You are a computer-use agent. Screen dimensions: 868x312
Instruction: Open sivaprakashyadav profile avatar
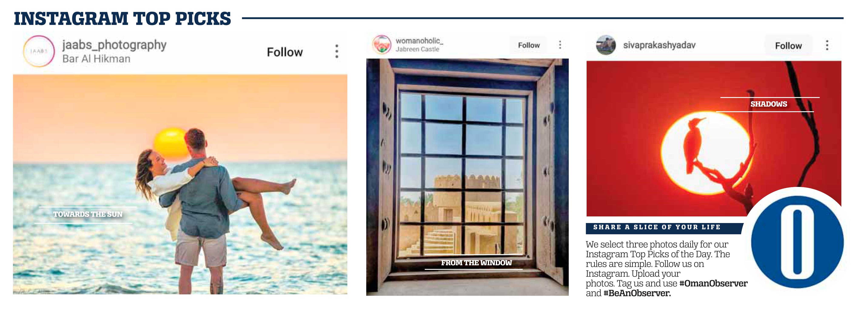[606, 45]
